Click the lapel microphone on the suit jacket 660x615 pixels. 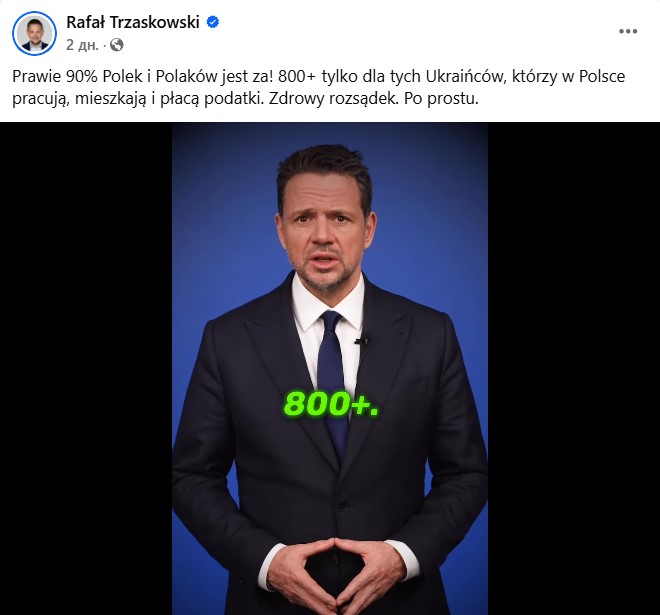pos(361,340)
